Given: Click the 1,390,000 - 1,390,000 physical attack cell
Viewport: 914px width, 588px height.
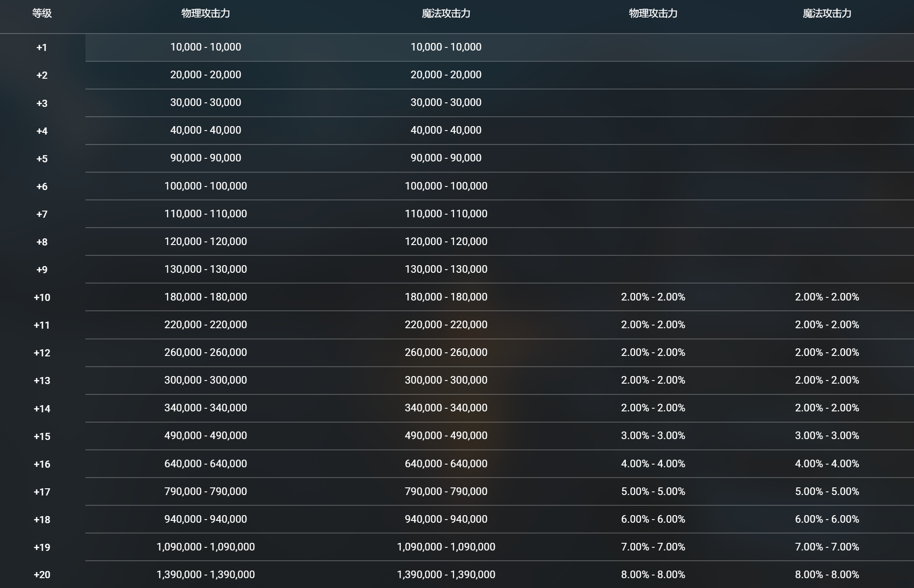Looking at the screenshot, I should point(205,575).
